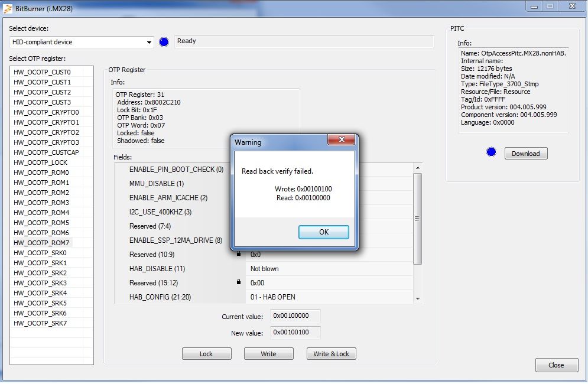Screen dimensions: 588x384
Task: Select HW_OCOTP_ROM5 register
Action: [41, 223]
